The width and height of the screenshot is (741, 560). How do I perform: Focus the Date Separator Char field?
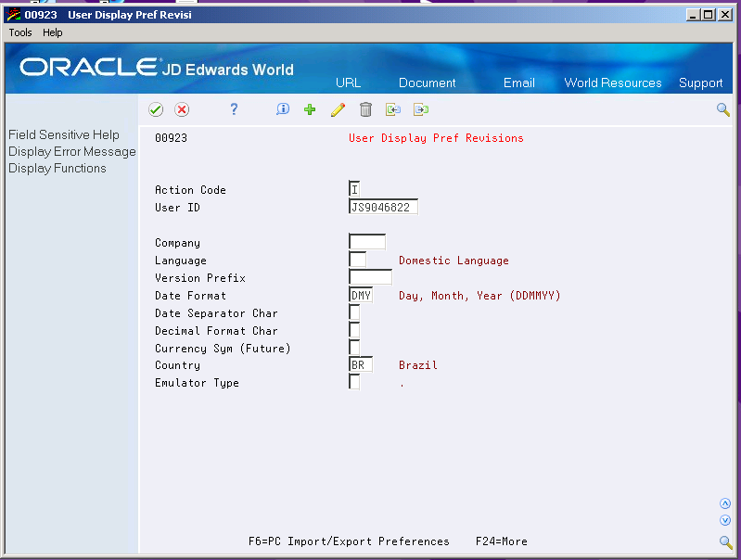point(354,312)
